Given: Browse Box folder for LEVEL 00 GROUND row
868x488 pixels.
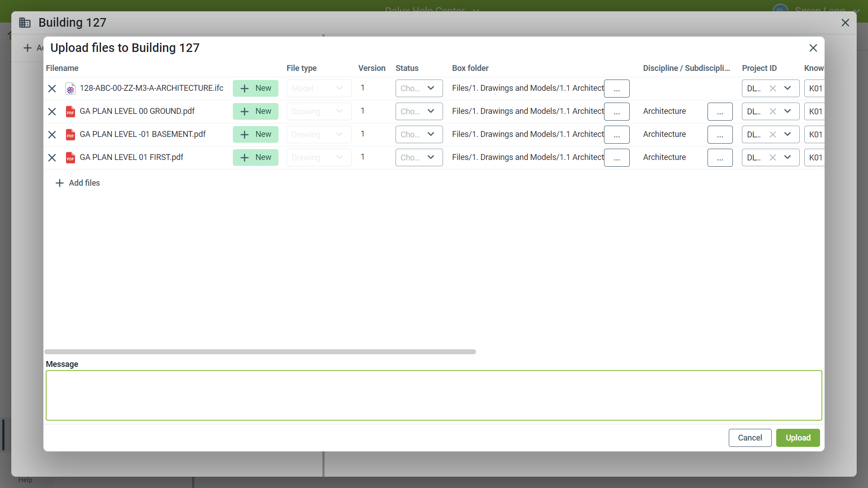Looking at the screenshot, I should pyautogui.click(x=617, y=112).
